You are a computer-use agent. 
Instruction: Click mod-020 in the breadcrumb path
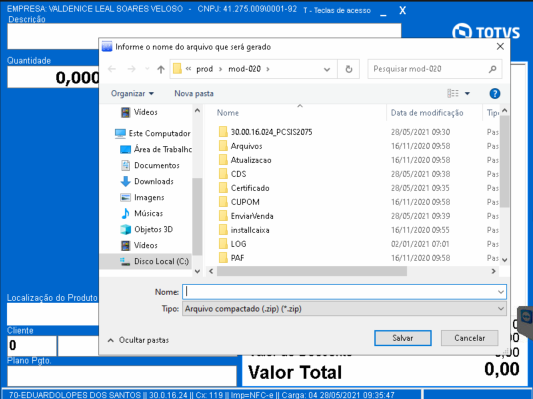244,69
